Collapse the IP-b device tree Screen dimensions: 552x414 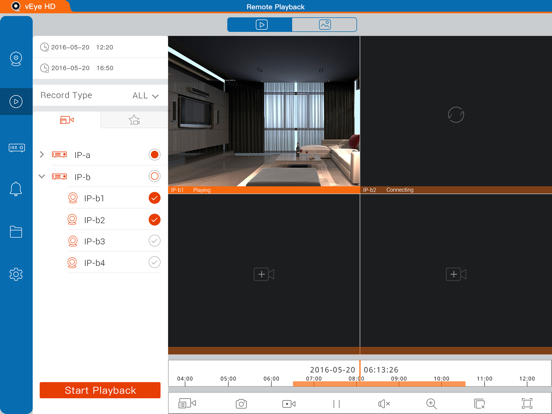[42, 176]
